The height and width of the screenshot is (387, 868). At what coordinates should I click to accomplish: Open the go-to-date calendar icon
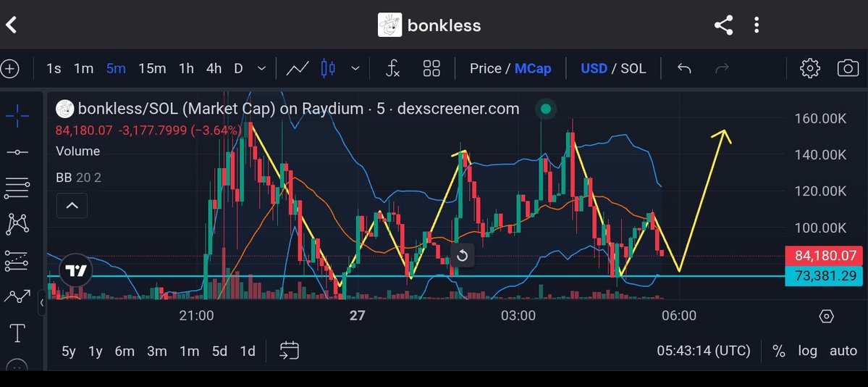pyautogui.click(x=289, y=351)
